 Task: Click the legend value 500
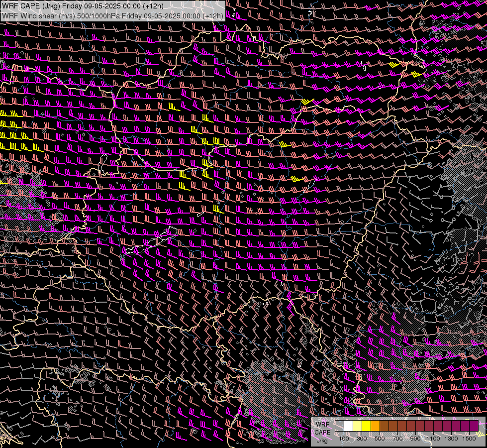[380, 439]
